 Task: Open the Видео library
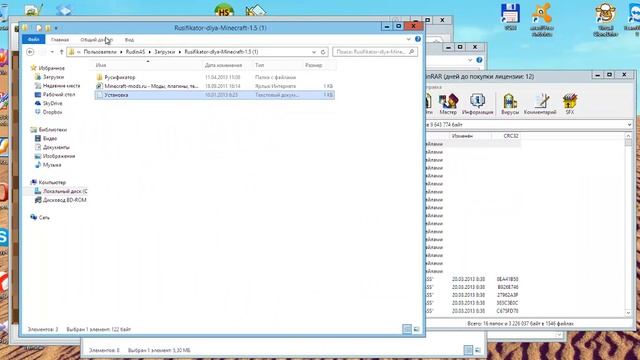pyautogui.click(x=46, y=138)
